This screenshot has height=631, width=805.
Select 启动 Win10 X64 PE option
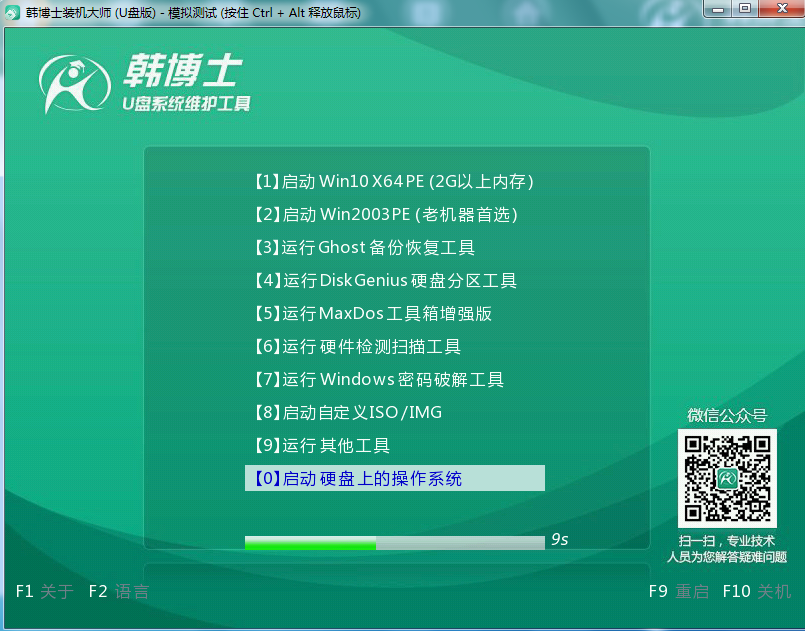394,181
